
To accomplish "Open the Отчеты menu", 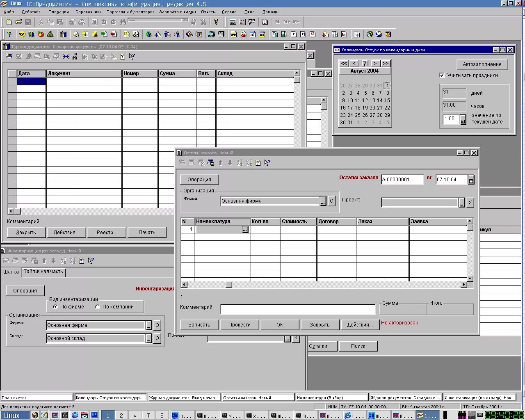I will click(x=208, y=12).
